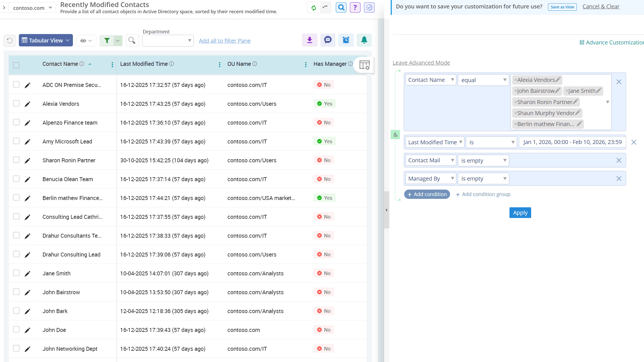
Task: Click the date range input field
Action: point(572,142)
